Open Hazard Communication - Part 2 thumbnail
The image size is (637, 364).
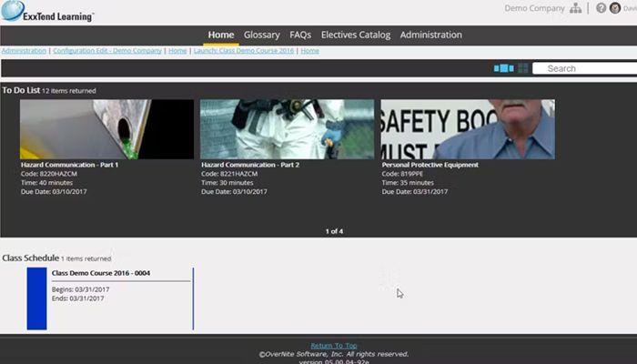(287, 129)
